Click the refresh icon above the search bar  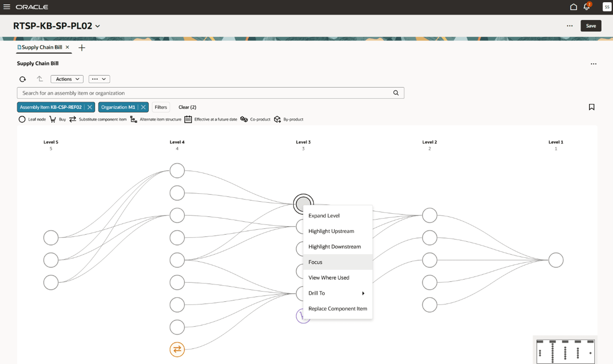pos(22,79)
